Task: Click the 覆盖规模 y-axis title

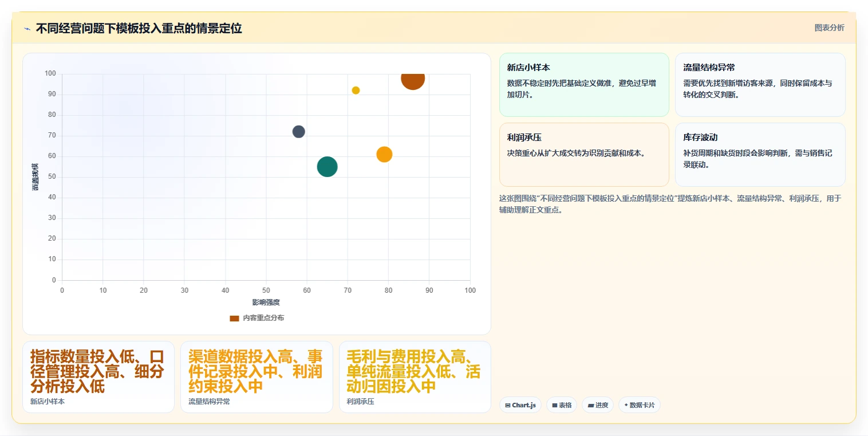Action: pyautogui.click(x=35, y=177)
